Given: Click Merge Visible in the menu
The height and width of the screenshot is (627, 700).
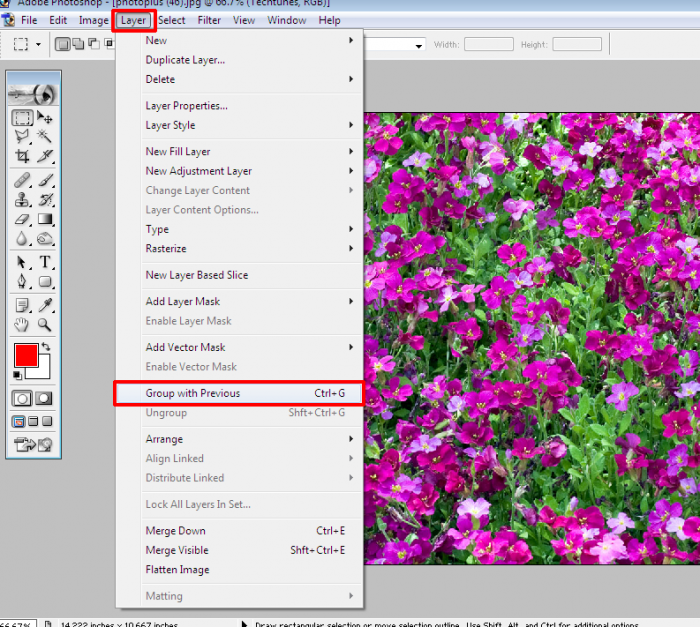Looking at the screenshot, I should (x=178, y=550).
